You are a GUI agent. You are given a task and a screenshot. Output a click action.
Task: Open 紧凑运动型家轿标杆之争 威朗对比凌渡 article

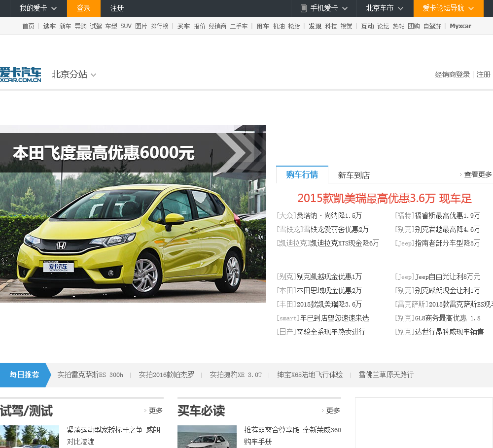coord(113,436)
